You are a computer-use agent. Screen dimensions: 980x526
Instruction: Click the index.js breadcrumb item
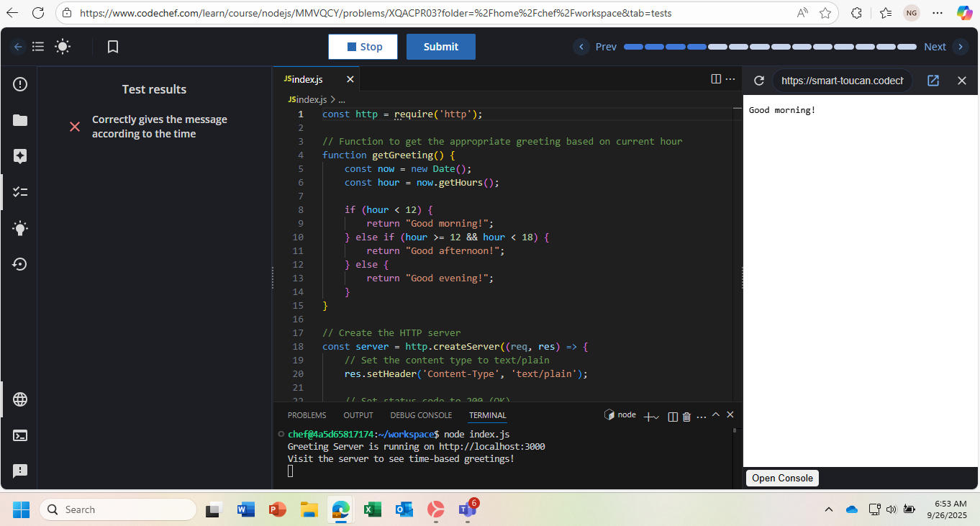coord(307,99)
